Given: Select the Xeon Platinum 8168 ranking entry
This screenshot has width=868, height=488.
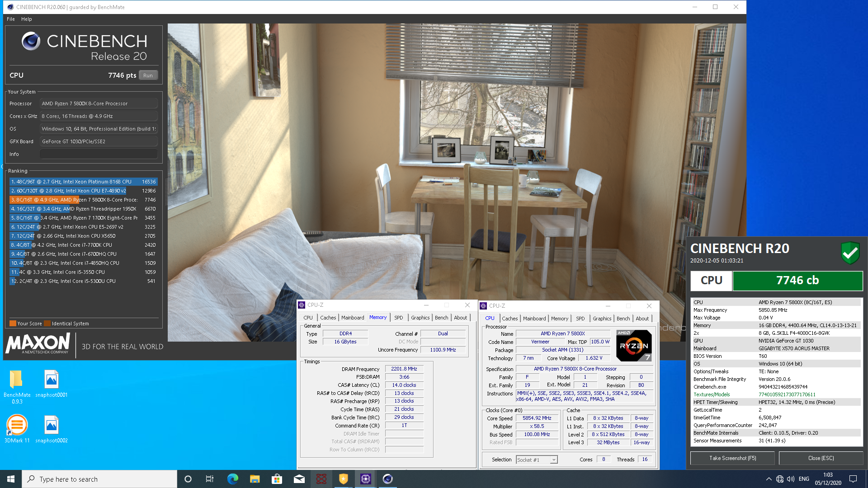Looking at the screenshot, I should coord(84,182).
